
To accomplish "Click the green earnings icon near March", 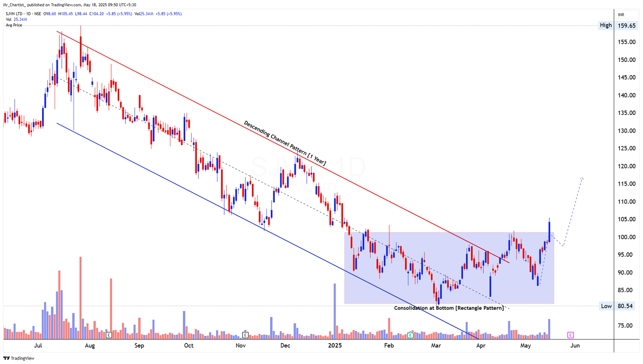I will [x=410, y=334].
